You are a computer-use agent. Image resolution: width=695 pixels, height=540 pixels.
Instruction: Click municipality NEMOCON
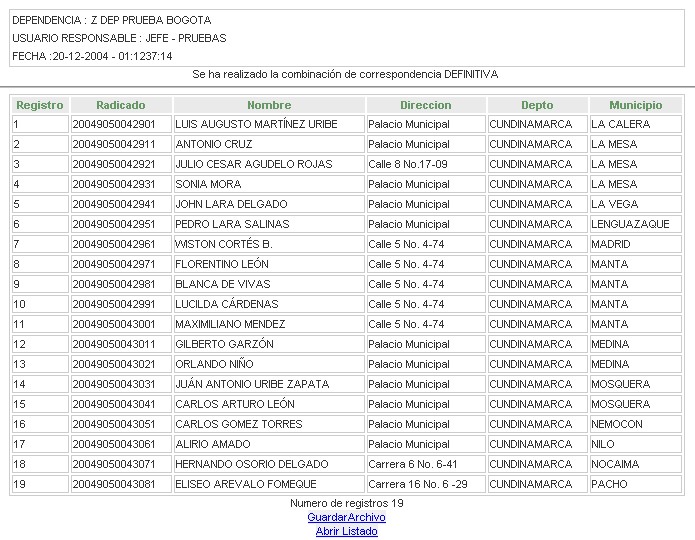coord(617,424)
